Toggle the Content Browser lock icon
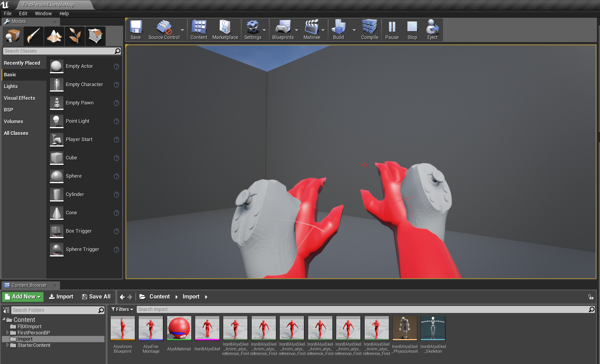This screenshot has width=600, height=364. (x=591, y=297)
